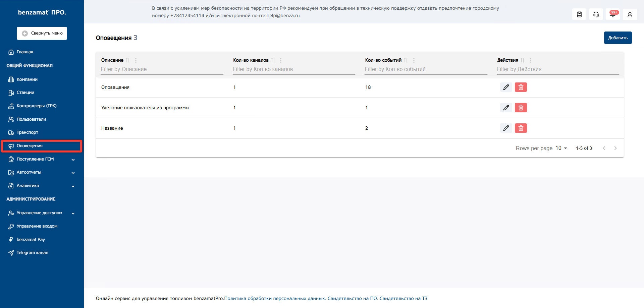
Task: Open the Пользователи menu item
Action: point(31,119)
